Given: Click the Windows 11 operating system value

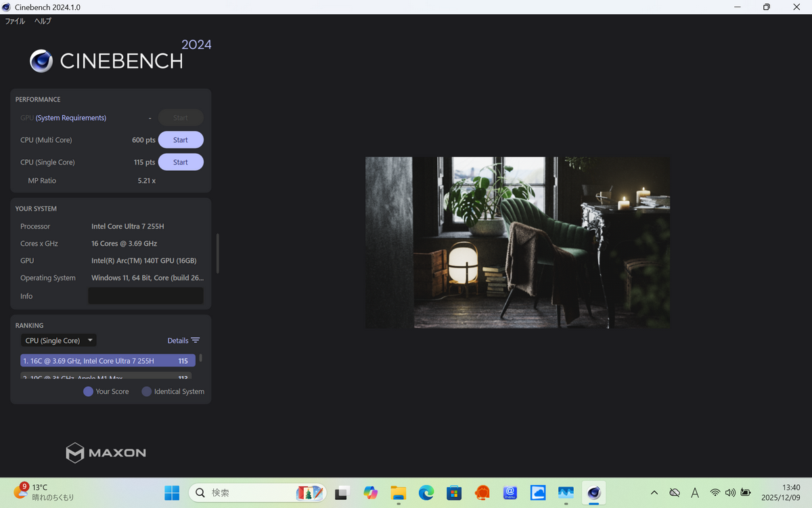Looking at the screenshot, I should point(148,278).
